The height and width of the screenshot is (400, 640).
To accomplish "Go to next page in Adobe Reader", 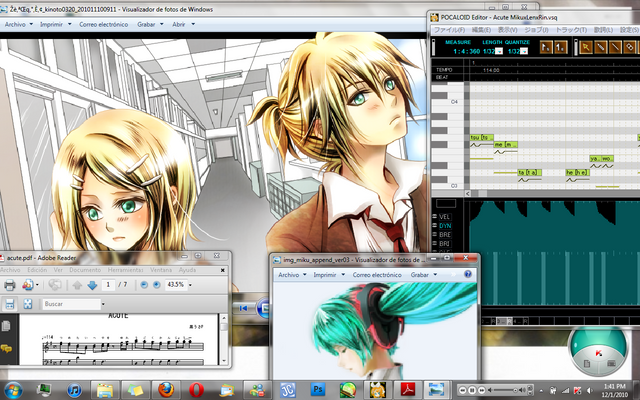I will 92,285.
